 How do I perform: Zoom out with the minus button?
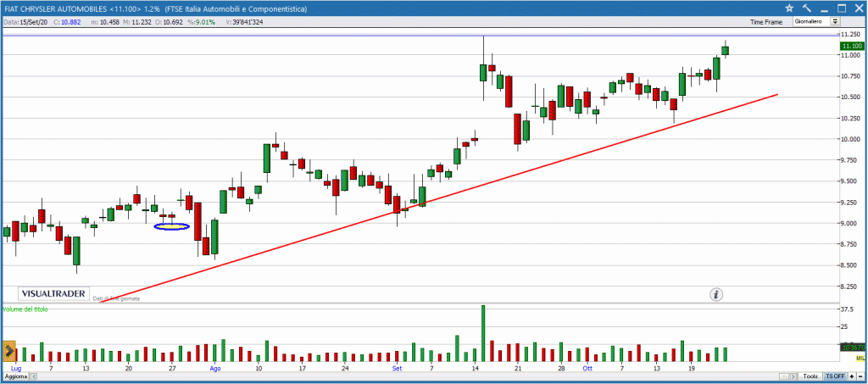coord(860,376)
